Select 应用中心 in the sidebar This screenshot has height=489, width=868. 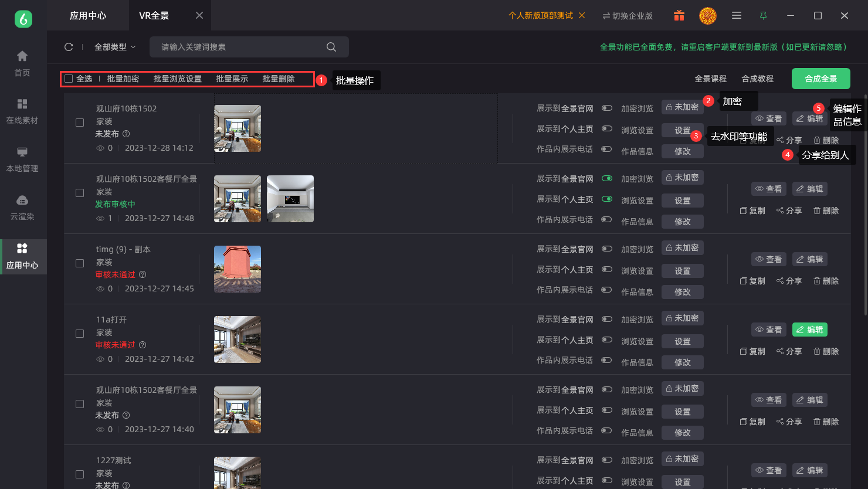pyautogui.click(x=22, y=256)
